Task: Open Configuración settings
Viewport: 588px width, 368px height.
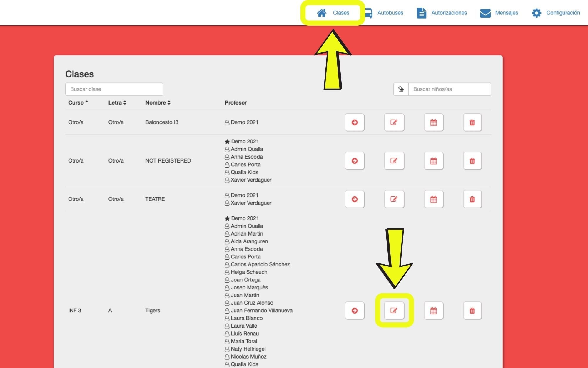Action: tap(556, 13)
